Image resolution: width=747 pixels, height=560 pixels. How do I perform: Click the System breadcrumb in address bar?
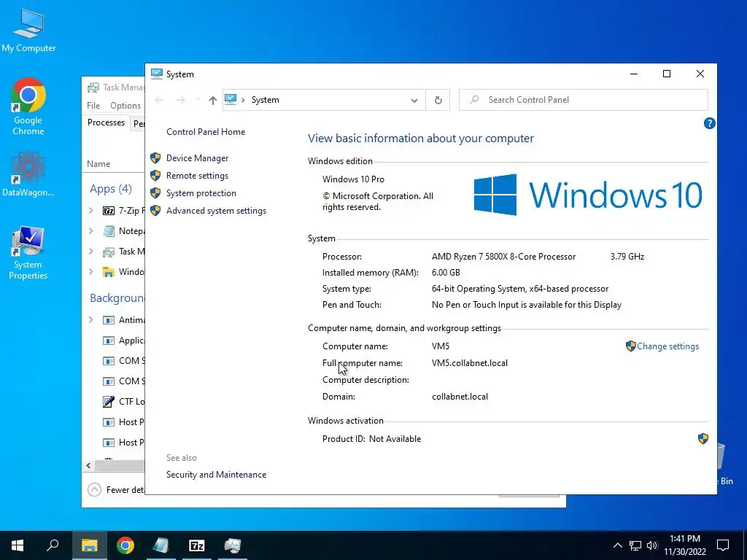pos(266,100)
